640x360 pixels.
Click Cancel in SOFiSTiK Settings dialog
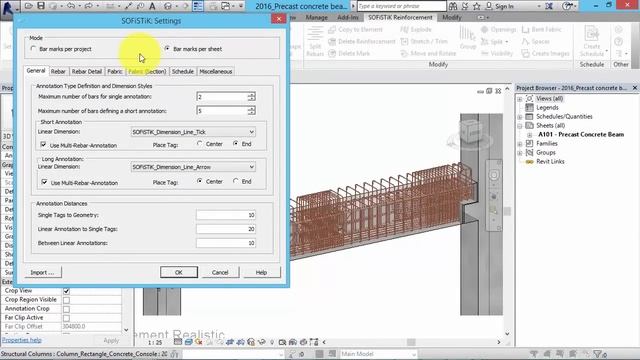pos(220,272)
